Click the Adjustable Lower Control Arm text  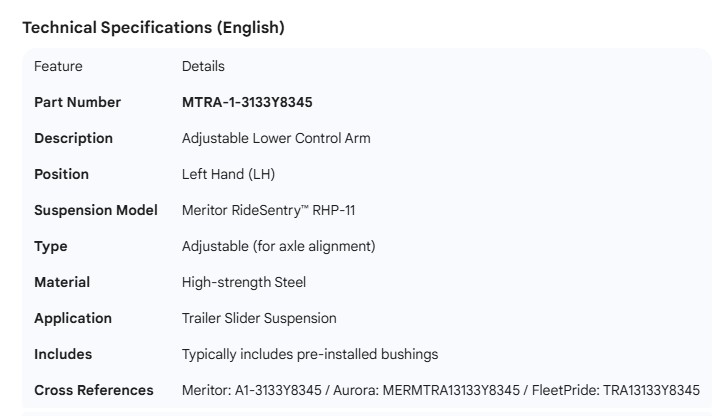(276, 138)
